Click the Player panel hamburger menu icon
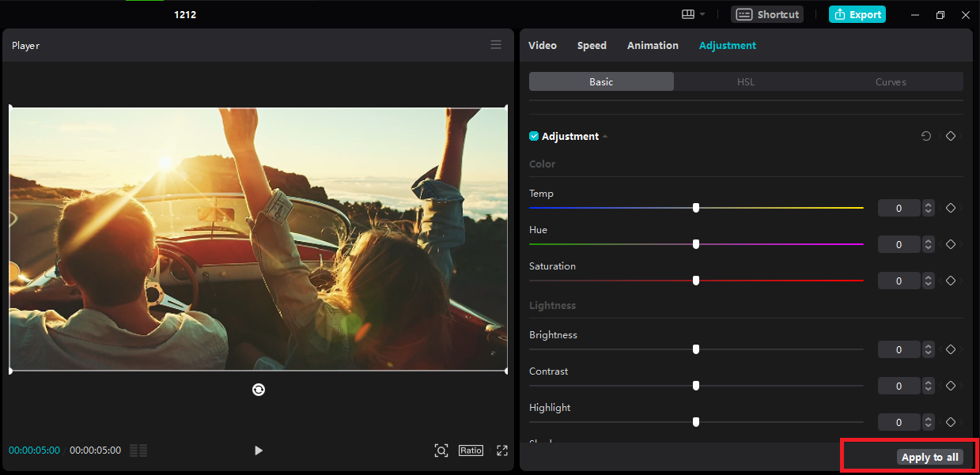 pos(496,45)
